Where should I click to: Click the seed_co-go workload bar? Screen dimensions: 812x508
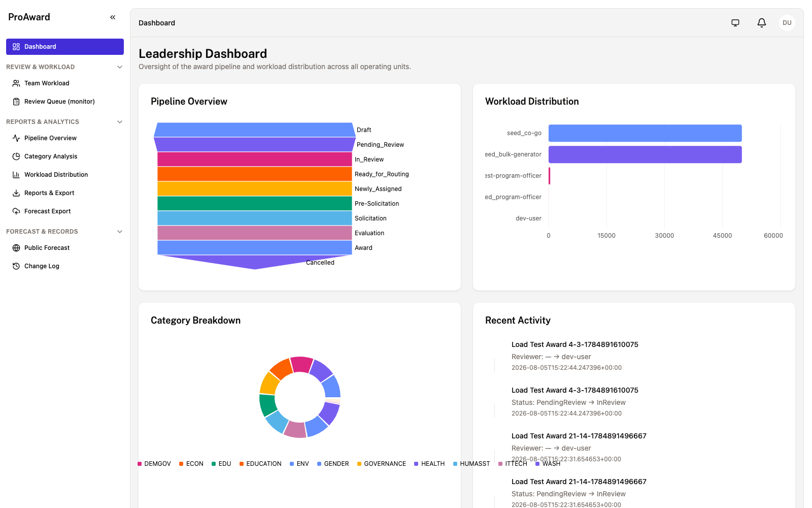pyautogui.click(x=645, y=133)
